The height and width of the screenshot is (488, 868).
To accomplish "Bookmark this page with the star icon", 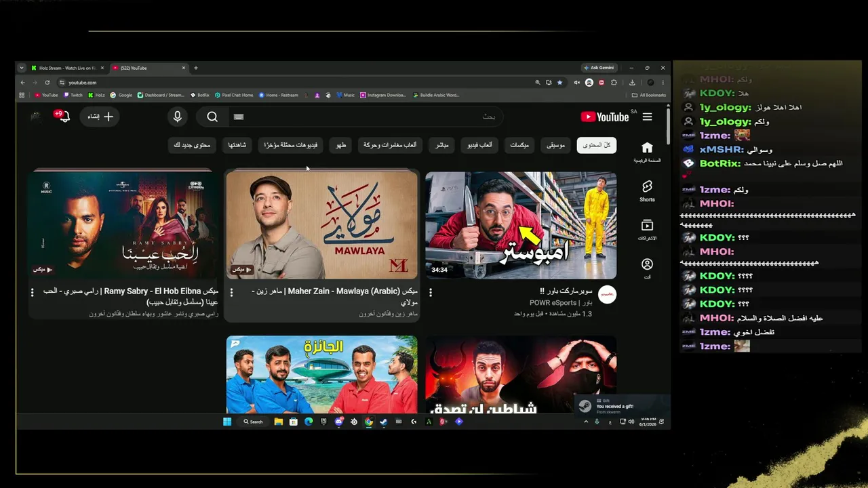I will [x=559, y=83].
